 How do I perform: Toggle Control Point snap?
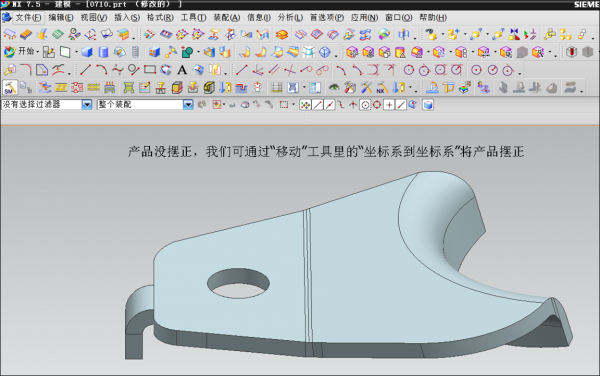(x=341, y=105)
